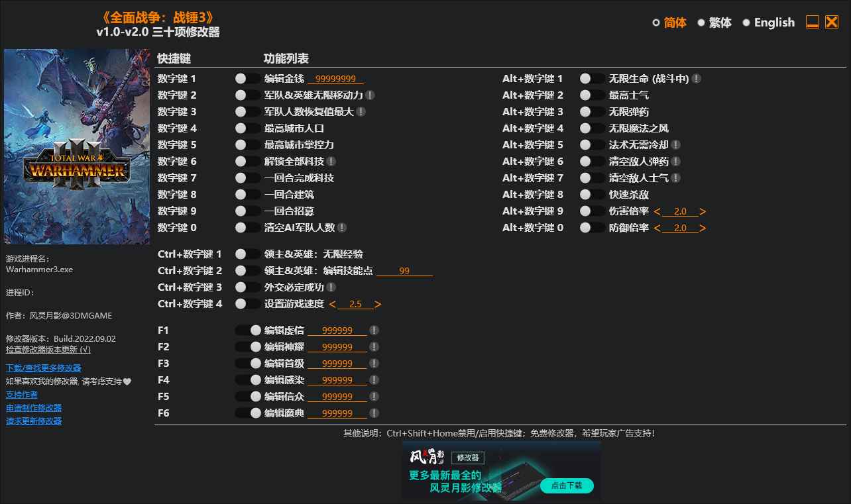This screenshot has height=504, width=851.
Task: Click 编辑技能点 value field 99
Action: pyautogui.click(x=404, y=271)
